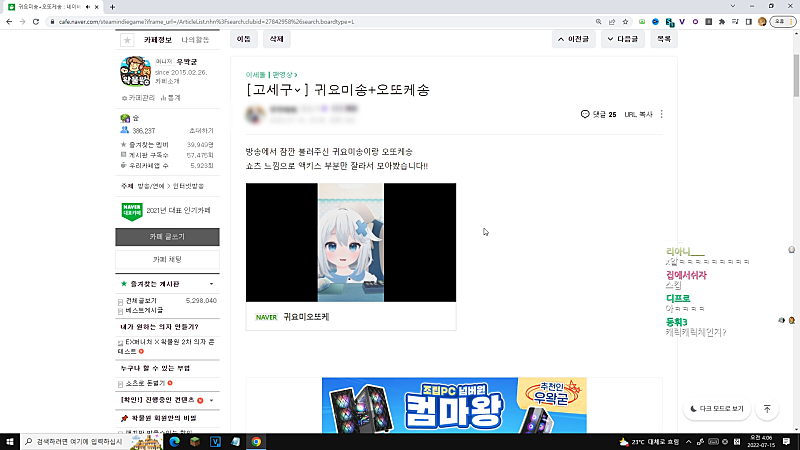Switch to the 나의활동 tab
This screenshot has width=800, height=450.
tap(195, 40)
